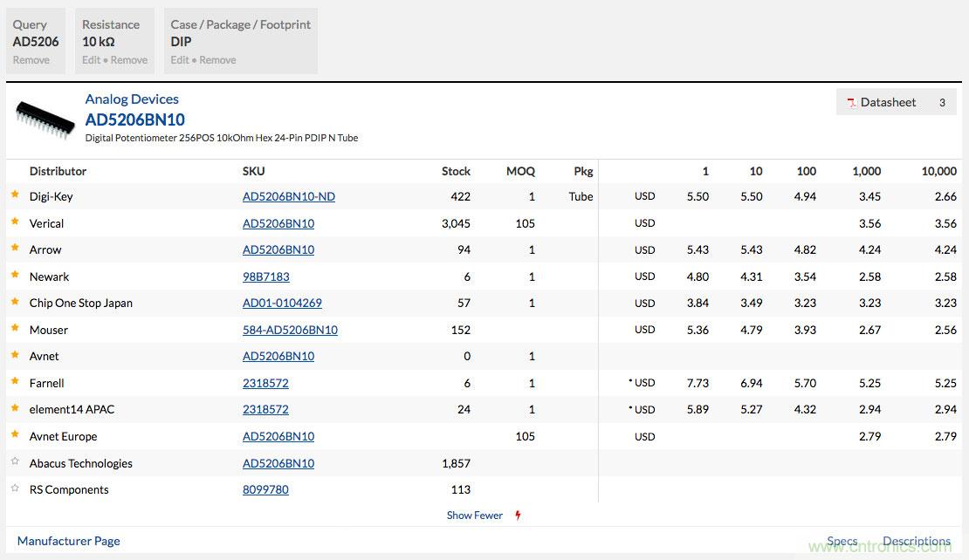
Task: Click the star icon beside Arrow
Action: coord(15,249)
